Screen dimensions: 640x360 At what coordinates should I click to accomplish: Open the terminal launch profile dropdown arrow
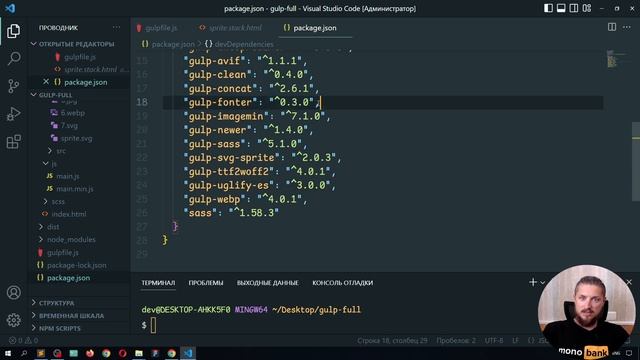(x=542, y=282)
